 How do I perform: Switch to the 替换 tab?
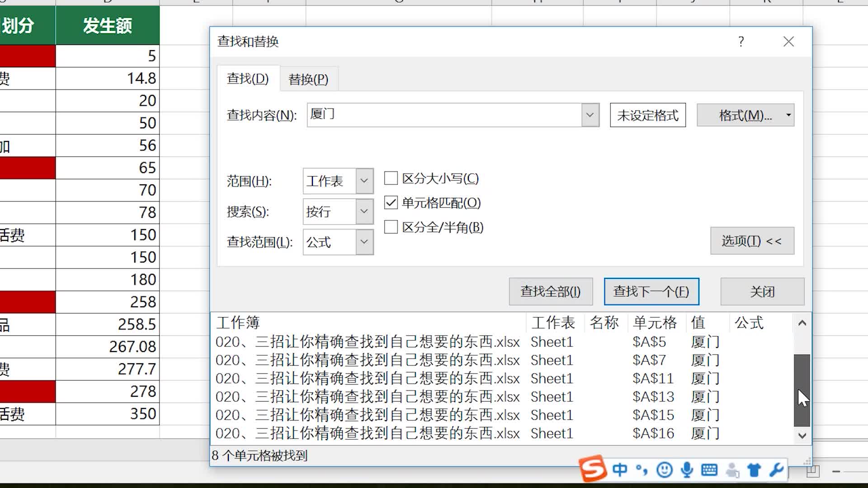click(x=309, y=78)
